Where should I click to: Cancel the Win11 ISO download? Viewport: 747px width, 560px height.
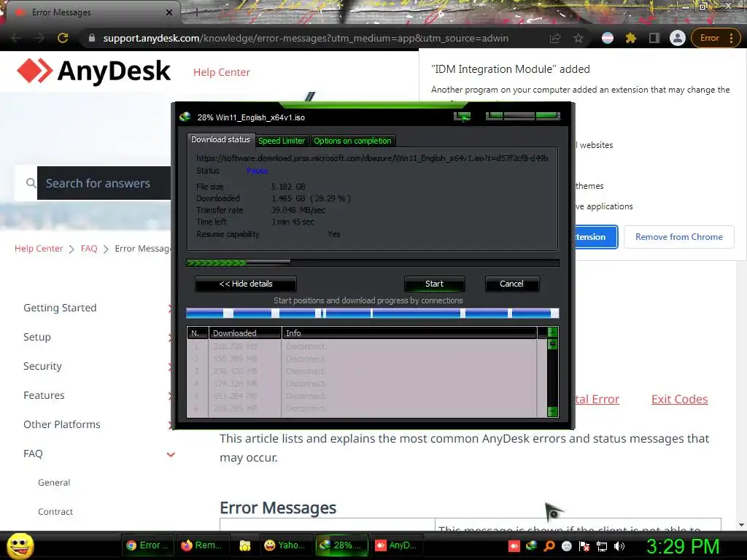(x=511, y=284)
